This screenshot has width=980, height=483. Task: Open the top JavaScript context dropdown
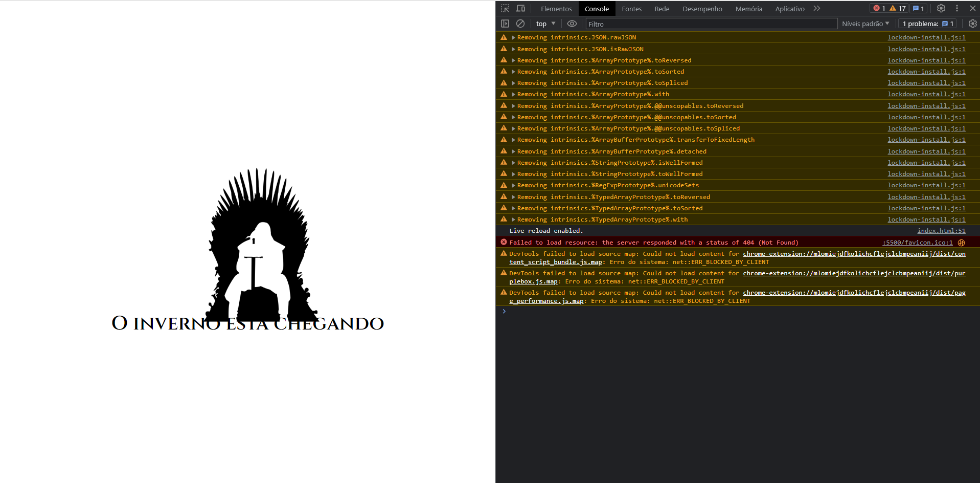click(545, 24)
